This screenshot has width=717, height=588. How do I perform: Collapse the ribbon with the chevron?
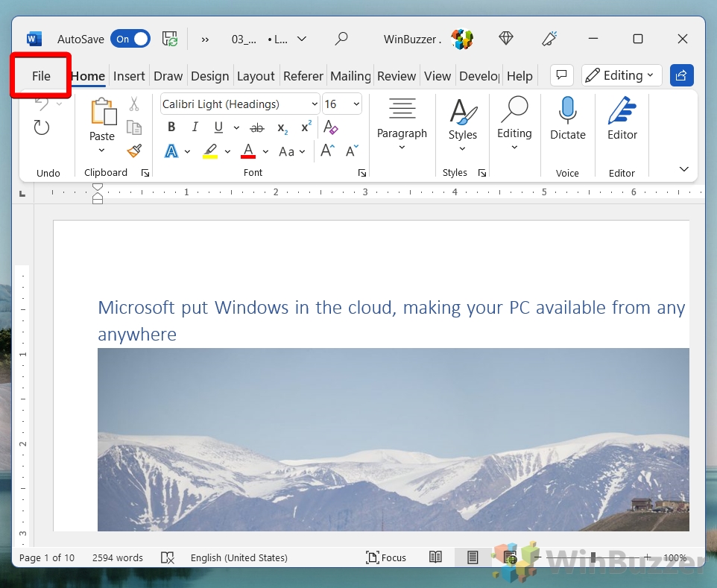[683, 169]
